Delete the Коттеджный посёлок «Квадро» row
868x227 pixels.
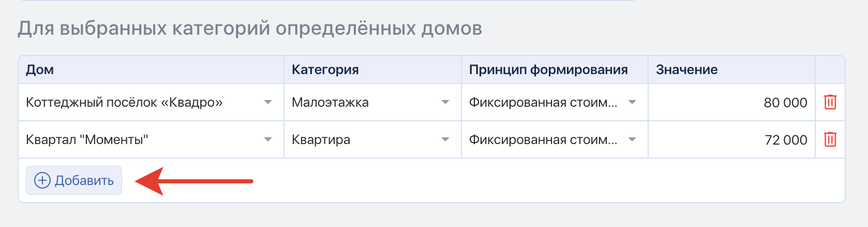830,102
